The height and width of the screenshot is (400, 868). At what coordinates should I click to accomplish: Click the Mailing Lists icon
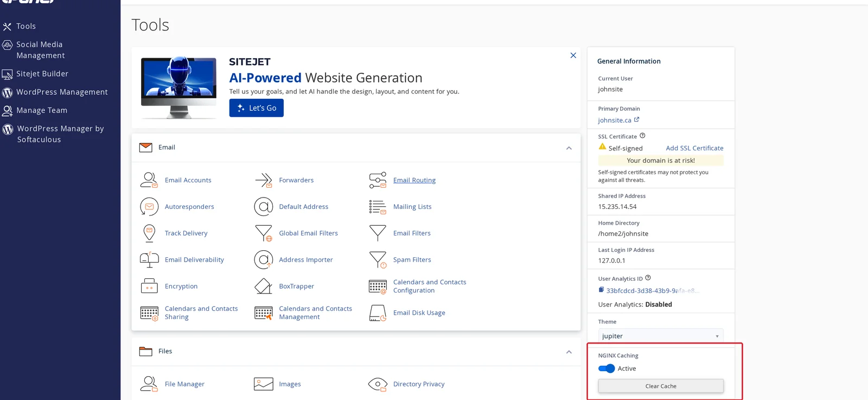click(378, 206)
